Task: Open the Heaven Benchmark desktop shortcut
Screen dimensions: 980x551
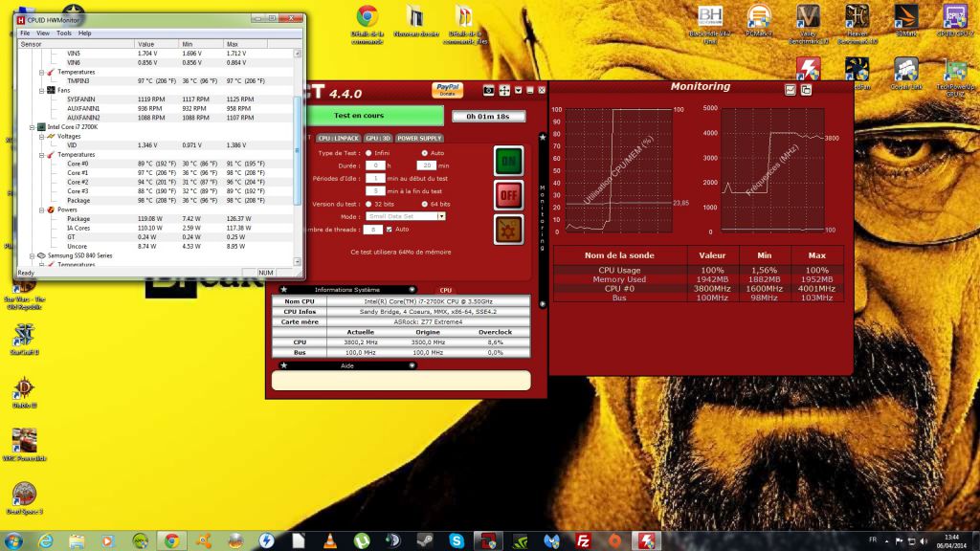Action: tap(857, 24)
